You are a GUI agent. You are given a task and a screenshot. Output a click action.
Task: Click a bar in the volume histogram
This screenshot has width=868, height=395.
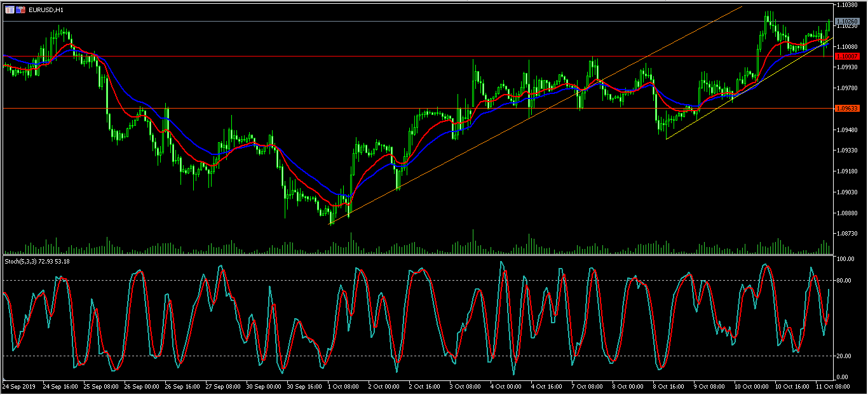click(x=473, y=244)
